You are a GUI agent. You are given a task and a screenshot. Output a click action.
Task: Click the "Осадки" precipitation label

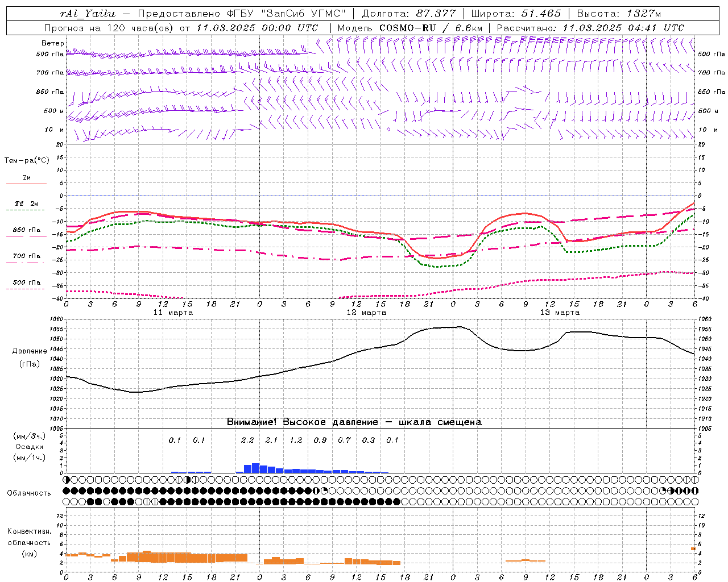(29, 447)
